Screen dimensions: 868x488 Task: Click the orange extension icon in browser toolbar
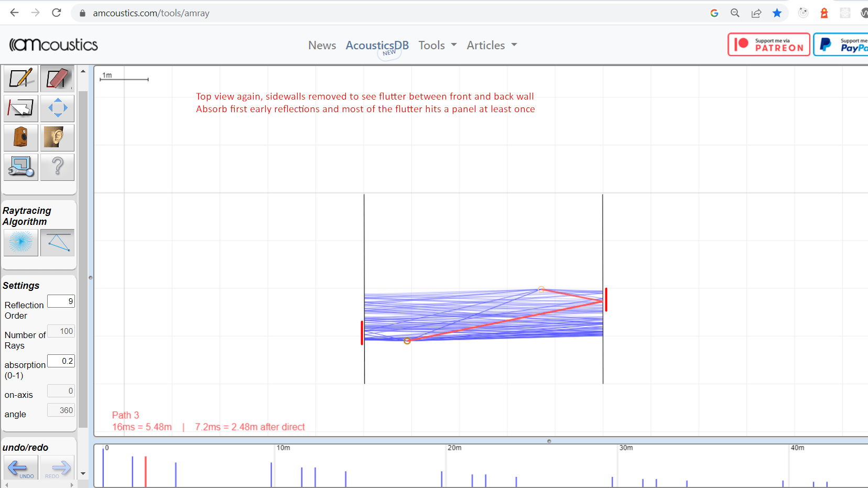tap(824, 13)
